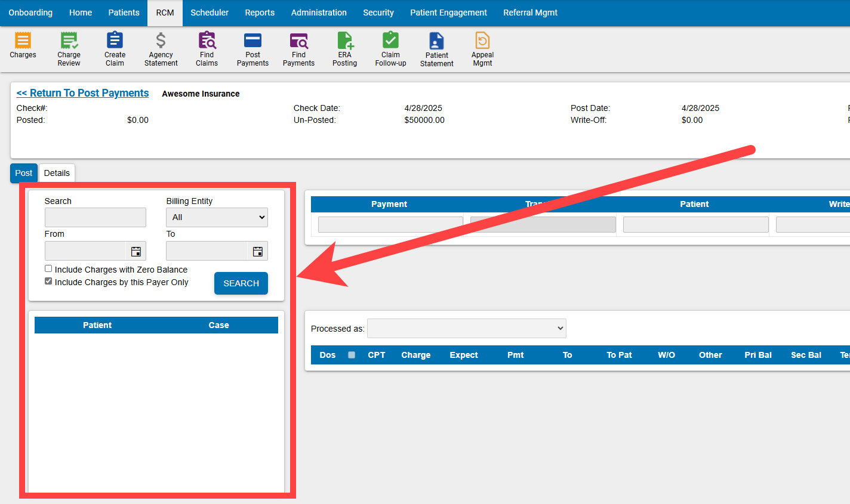Image resolution: width=850 pixels, height=504 pixels.
Task: Enable Include Charges with Zero Balance
Action: [x=48, y=268]
